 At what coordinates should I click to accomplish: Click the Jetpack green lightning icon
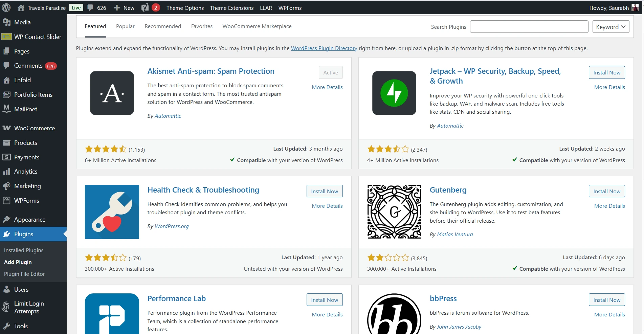[x=394, y=93]
